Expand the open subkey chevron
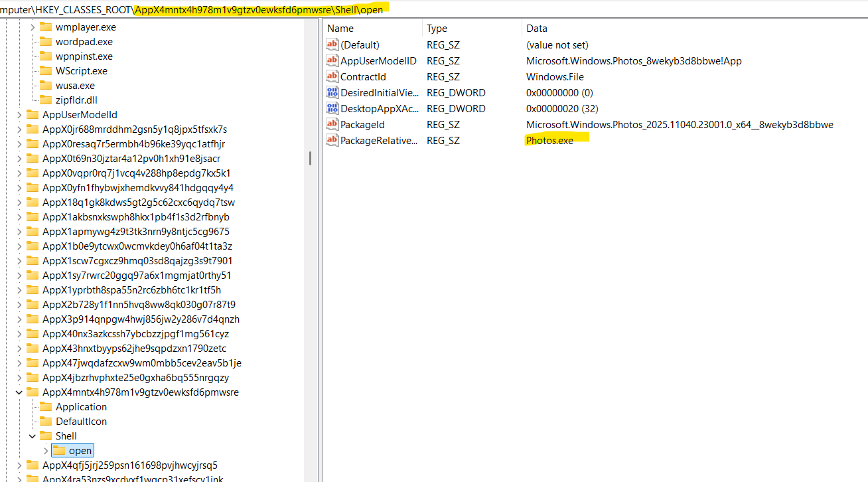This screenshot has height=482, width=868. [x=45, y=451]
